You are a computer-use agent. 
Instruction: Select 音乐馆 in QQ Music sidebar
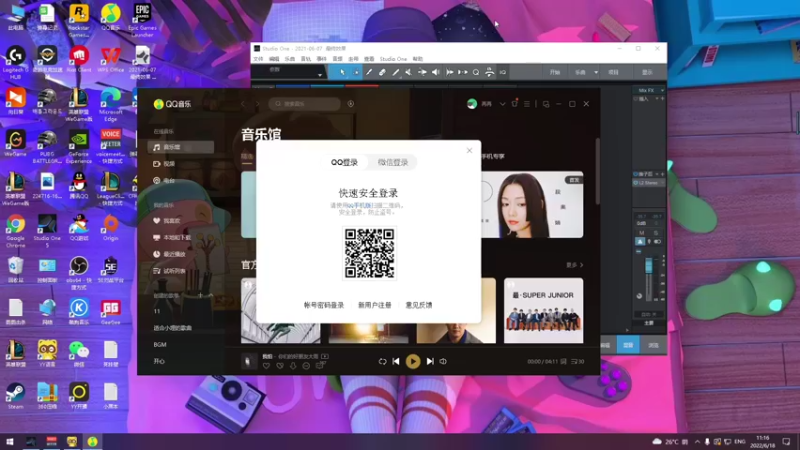(181, 147)
